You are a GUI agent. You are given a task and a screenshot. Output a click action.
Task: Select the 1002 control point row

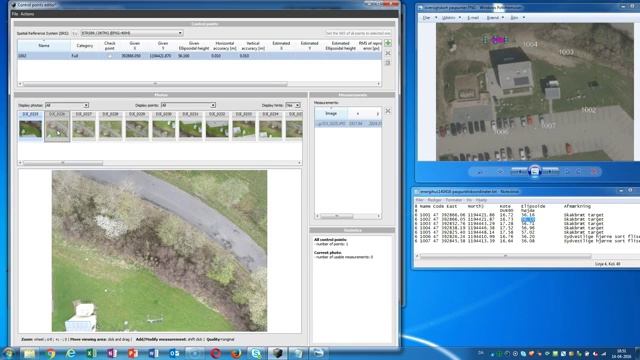tap(199, 56)
